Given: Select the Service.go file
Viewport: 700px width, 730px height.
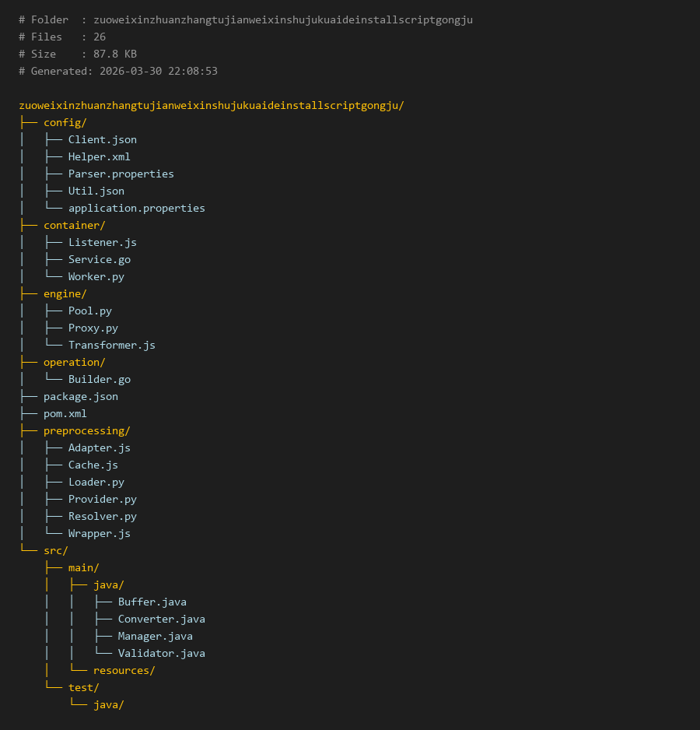Looking at the screenshot, I should coord(99,260).
